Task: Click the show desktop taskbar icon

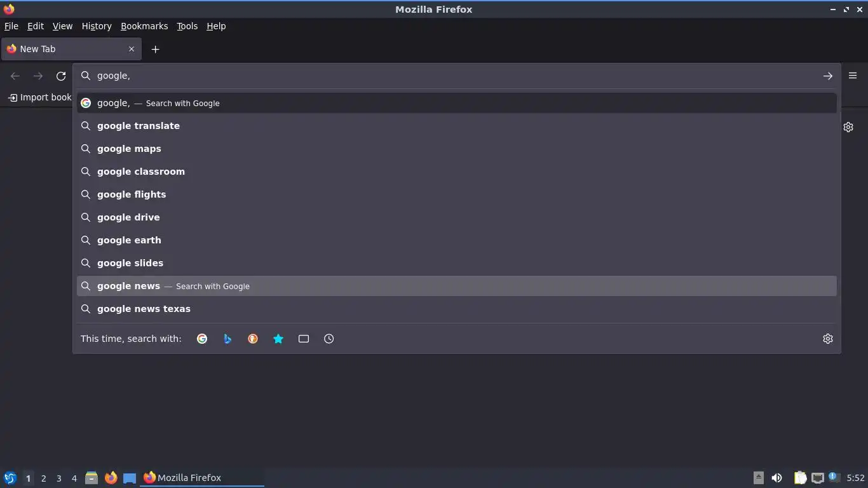Action: point(130,478)
